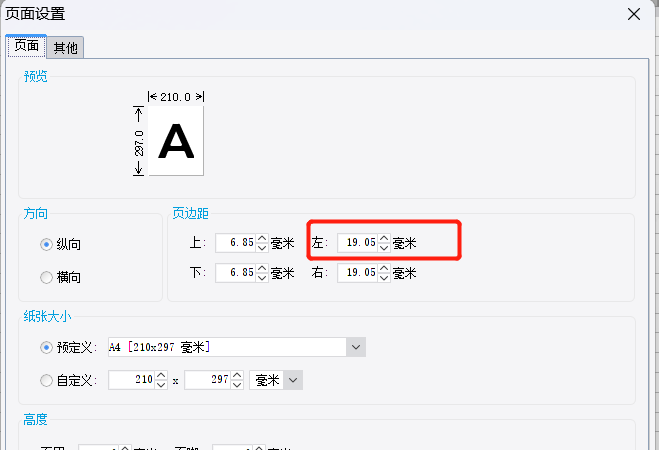Image resolution: width=659 pixels, height=450 pixels.
Task: Decrease the 右 margin value
Action: point(384,277)
